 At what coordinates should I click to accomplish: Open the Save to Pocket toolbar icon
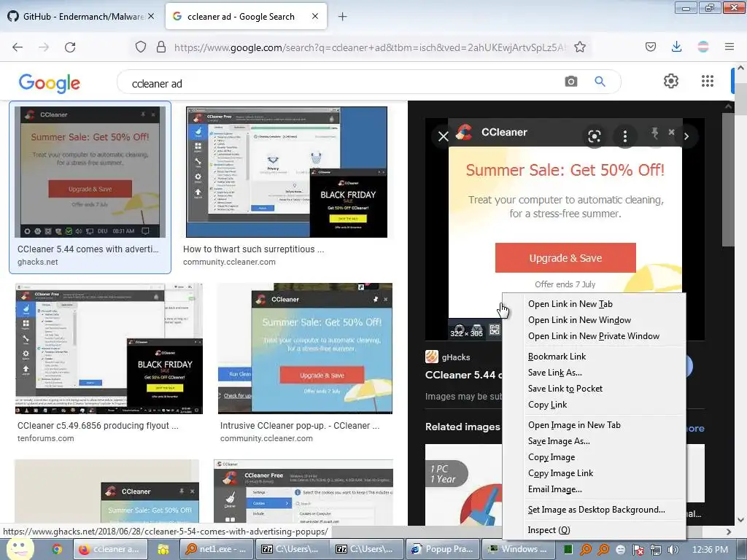(x=651, y=47)
